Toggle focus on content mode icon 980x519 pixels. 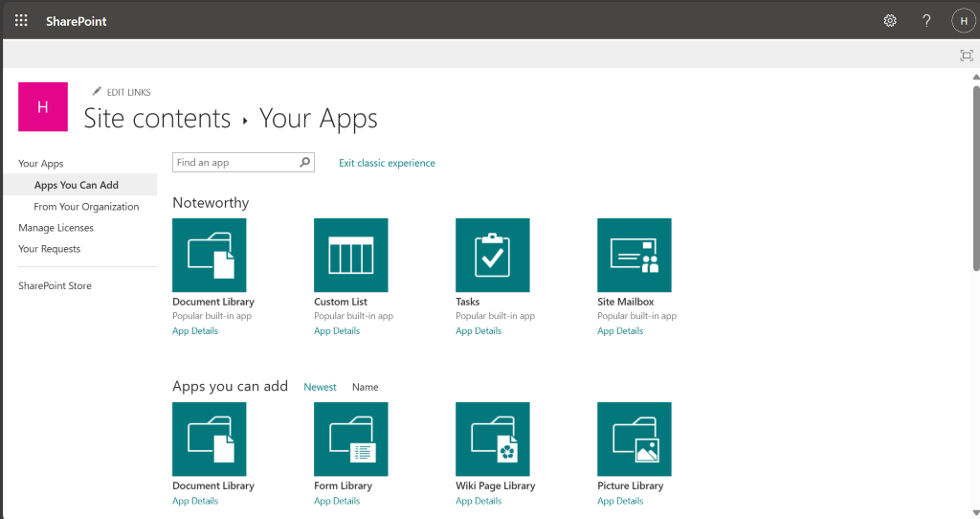pyautogui.click(x=967, y=56)
